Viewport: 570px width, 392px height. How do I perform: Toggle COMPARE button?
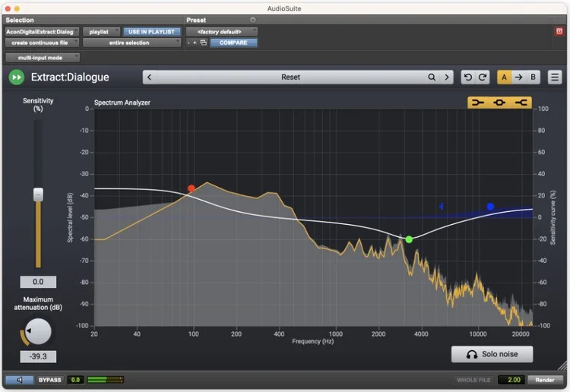coord(233,43)
